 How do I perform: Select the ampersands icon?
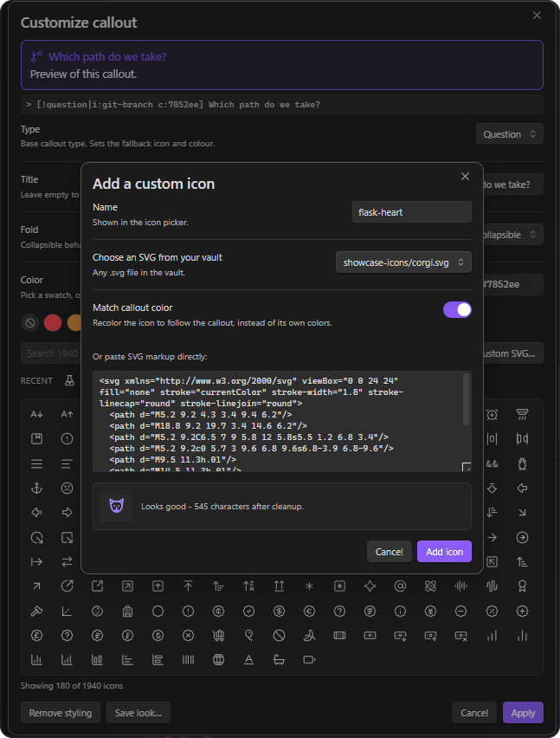tap(492, 463)
